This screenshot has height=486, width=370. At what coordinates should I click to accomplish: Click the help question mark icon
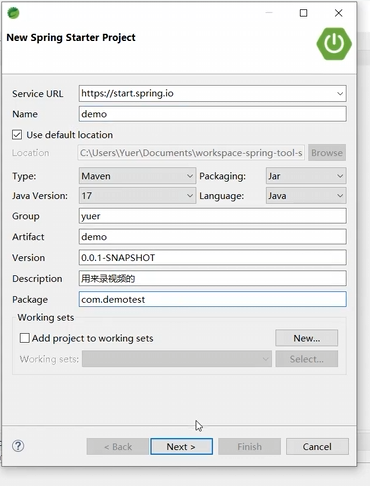(x=18, y=446)
